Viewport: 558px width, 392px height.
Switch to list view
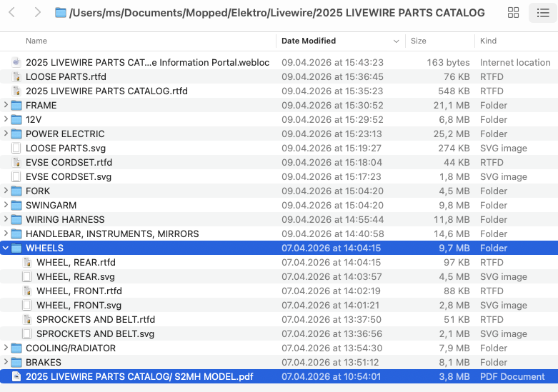click(x=542, y=13)
